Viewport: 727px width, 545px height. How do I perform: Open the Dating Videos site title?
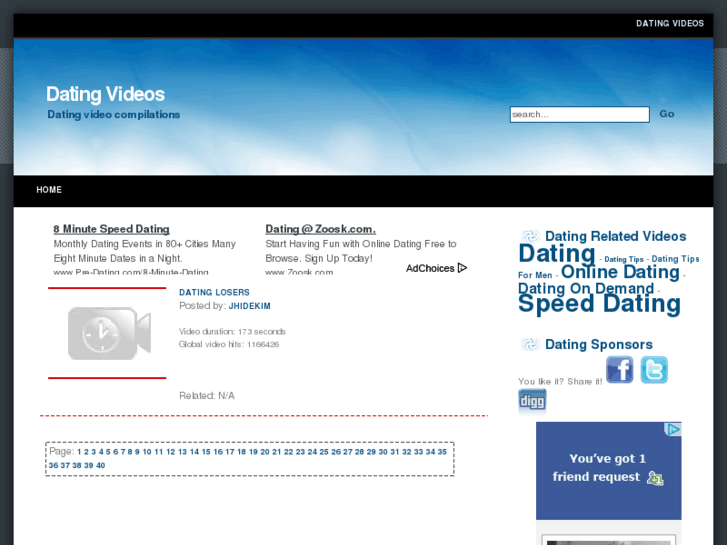[105, 94]
